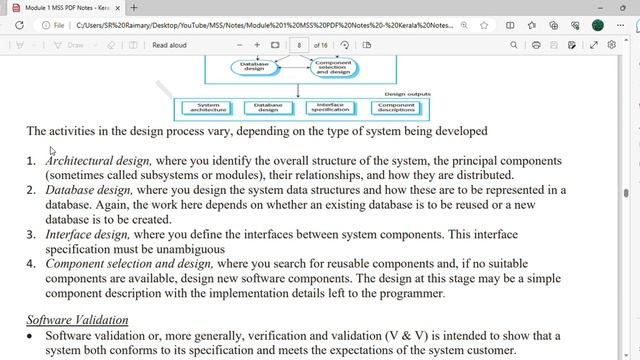Click the Add text icon in the PDF toolbar
The width and height of the screenshot is (640, 360).
tap(133, 45)
